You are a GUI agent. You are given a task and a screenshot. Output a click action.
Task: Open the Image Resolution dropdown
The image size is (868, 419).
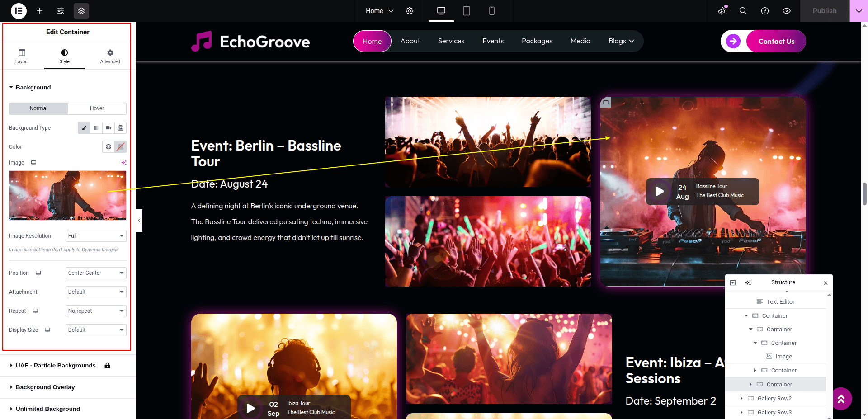pyautogui.click(x=96, y=236)
